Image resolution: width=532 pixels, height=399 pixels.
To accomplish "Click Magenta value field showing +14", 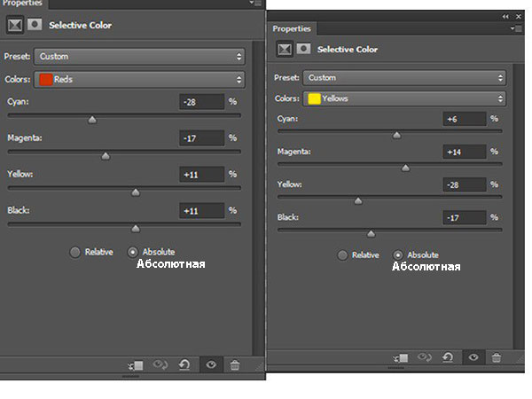I will click(x=465, y=152).
